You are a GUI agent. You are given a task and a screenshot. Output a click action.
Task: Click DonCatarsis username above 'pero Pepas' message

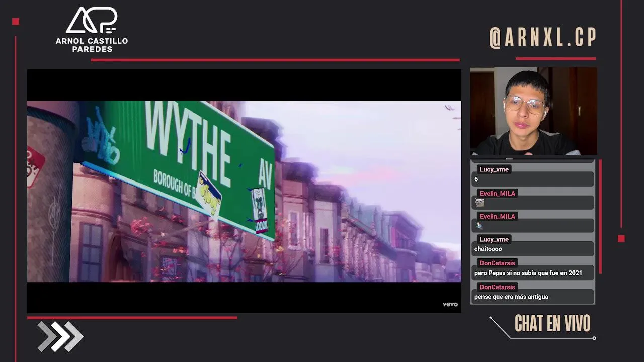pos(497,263)
